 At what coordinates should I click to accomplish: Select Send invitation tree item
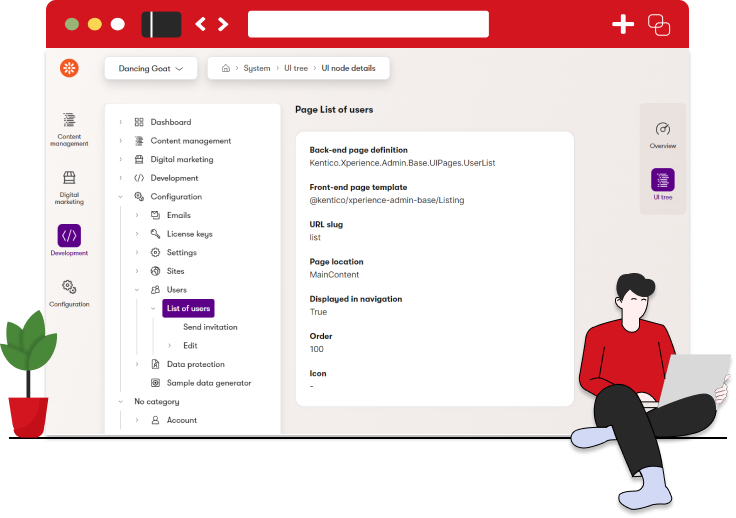point(210,327)
